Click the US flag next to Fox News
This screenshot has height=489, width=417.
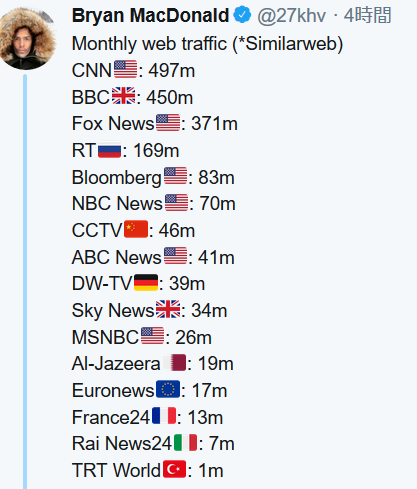click(x=168, y=122)
